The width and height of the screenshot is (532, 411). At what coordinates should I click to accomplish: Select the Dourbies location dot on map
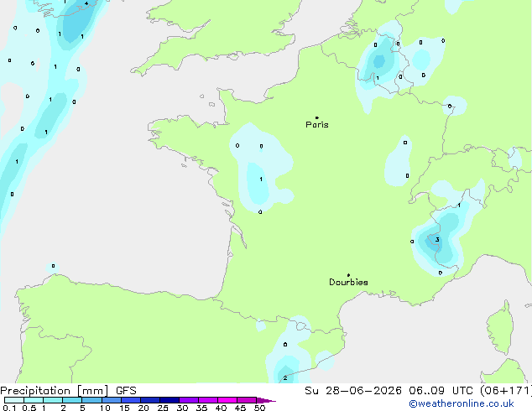pyautogui.click(x=348, y=275)
